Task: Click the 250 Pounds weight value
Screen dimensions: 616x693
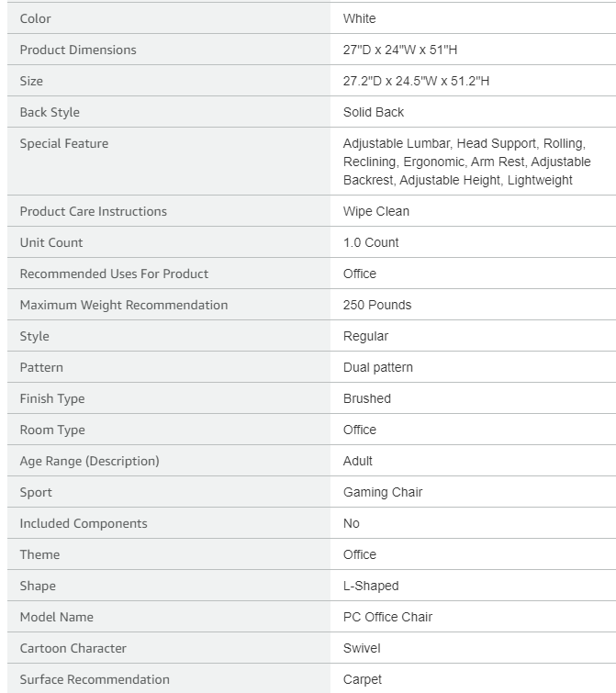Action: coord(377,305)
